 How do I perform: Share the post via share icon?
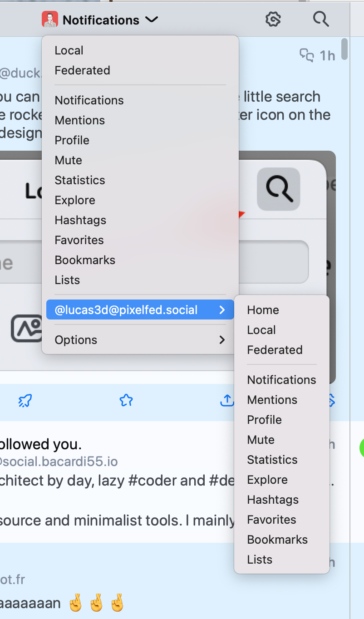pyautogui.click(x=227, y=400)
